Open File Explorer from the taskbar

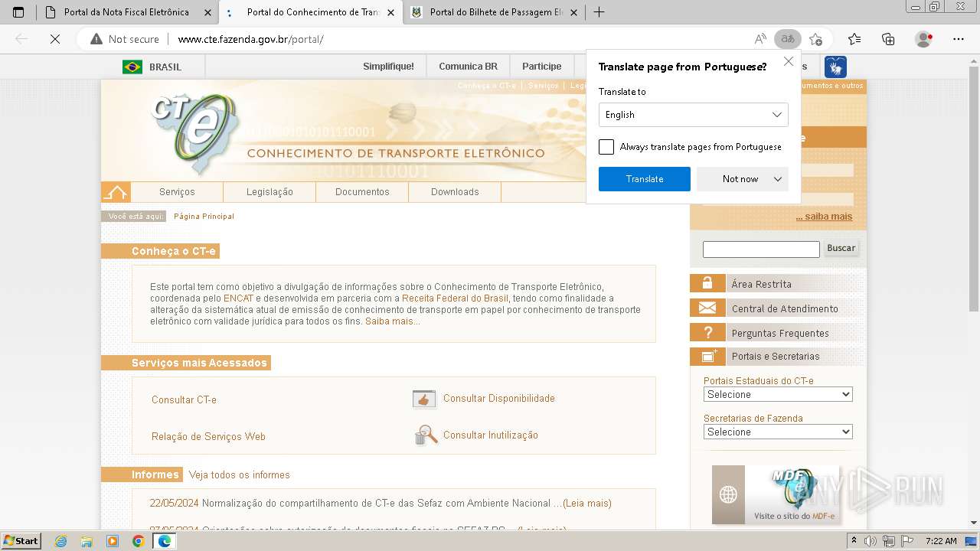(x=87, y=541)
